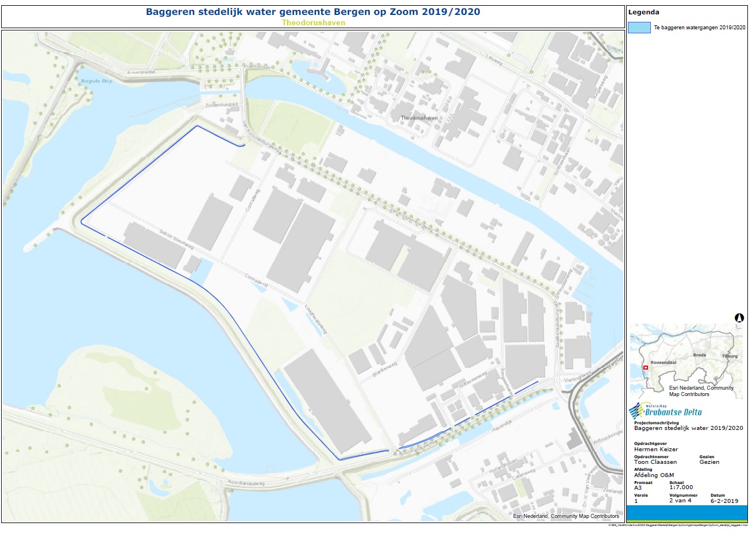756x534 pixels.
Task: Click the Roosendaal label in inset map
Action: [664, 363]
